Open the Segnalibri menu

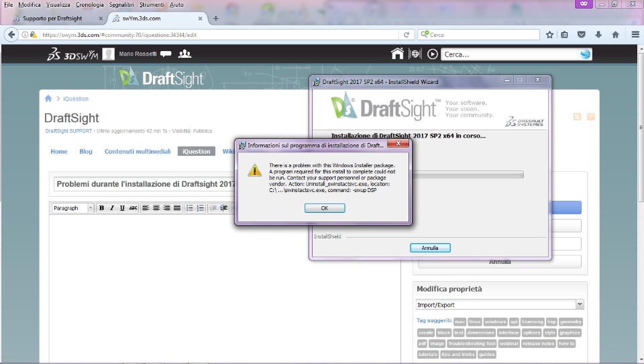coord(121,5)
